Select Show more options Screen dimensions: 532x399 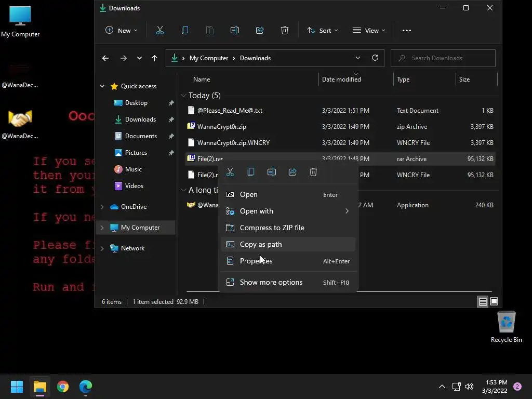(x=288, y=282)
